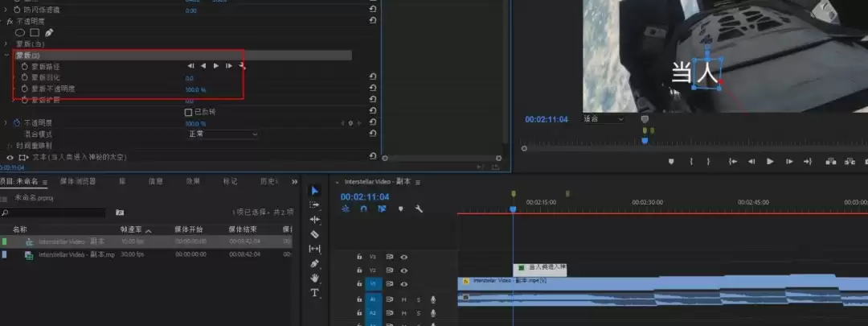868x326 pixels.
Task: Click Mark In button in program monitor
Action: (691, 161)
